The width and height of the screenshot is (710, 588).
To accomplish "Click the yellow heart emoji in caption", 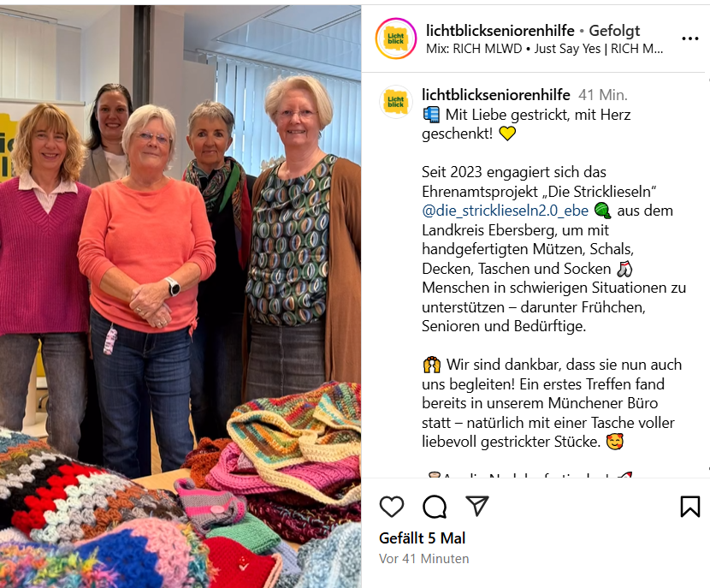I will tap(507, 134).
